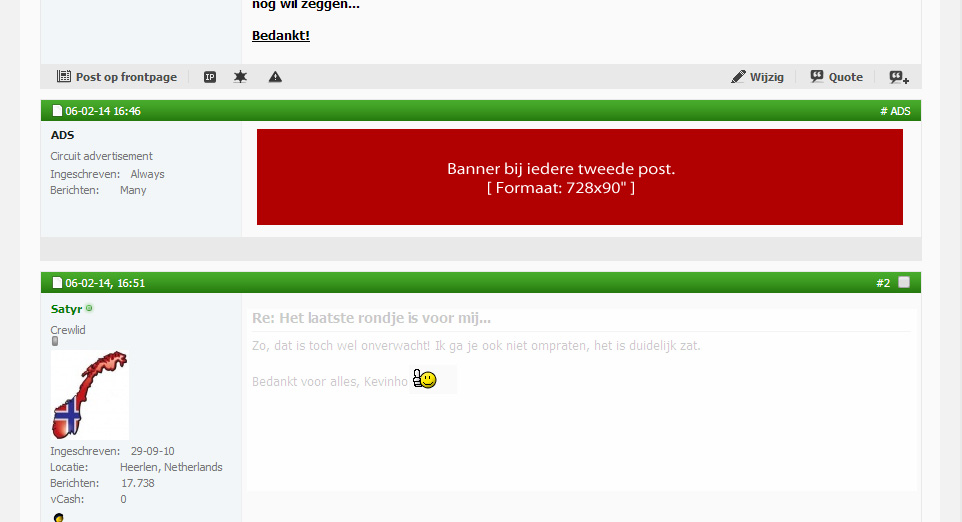Open the # ADS post link
The width and height of the screenshot is (962, 522).
coord(895,111)
